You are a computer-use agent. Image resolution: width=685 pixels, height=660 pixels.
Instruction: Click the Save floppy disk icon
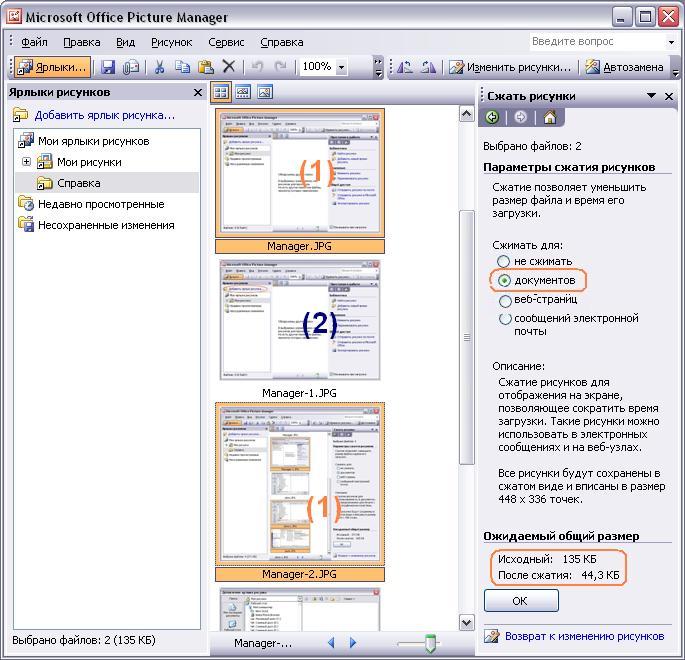[108, 67]
